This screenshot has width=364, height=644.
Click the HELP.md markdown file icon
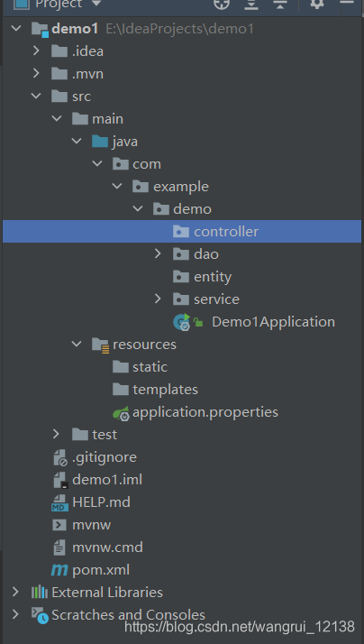(59, 502)
